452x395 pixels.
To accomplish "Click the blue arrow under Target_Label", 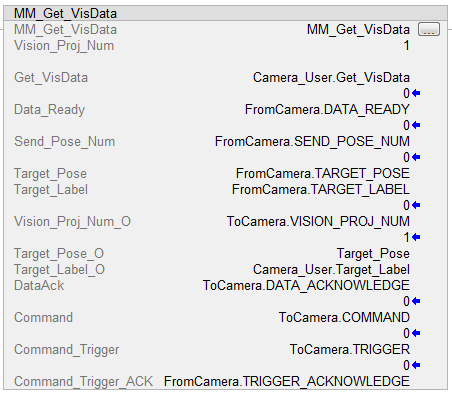I will click(416, 205).
